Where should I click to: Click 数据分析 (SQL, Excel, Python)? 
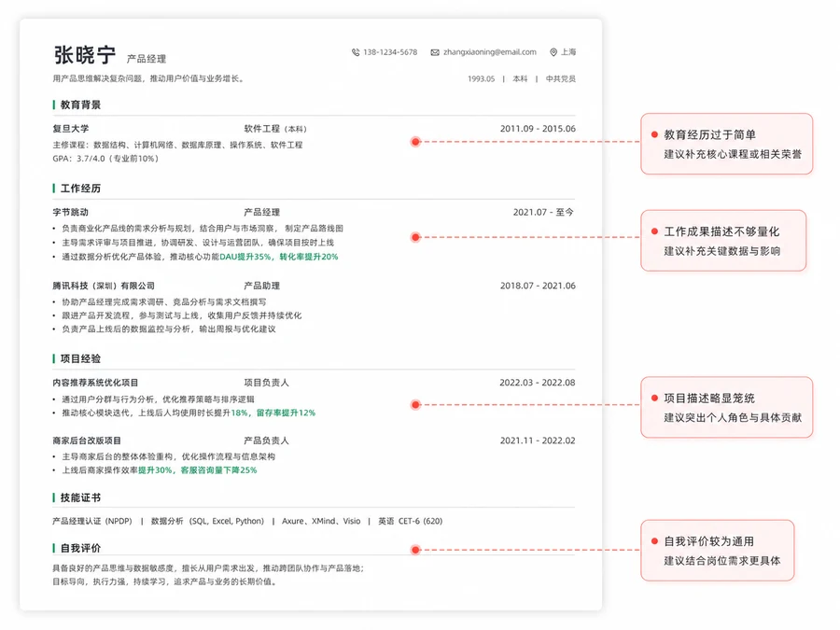pos(207,521)
